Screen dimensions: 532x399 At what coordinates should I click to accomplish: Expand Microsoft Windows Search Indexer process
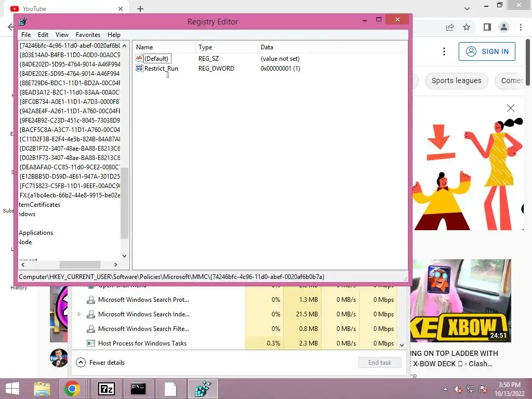79,314
